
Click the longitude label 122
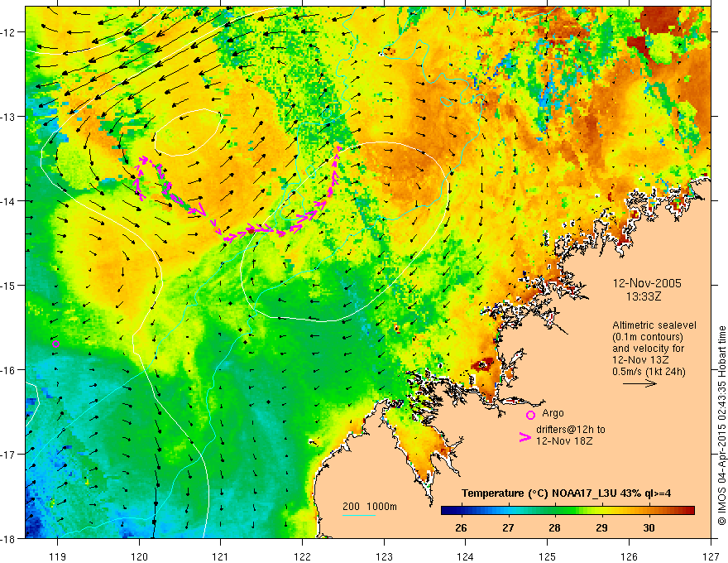point(302,556)
